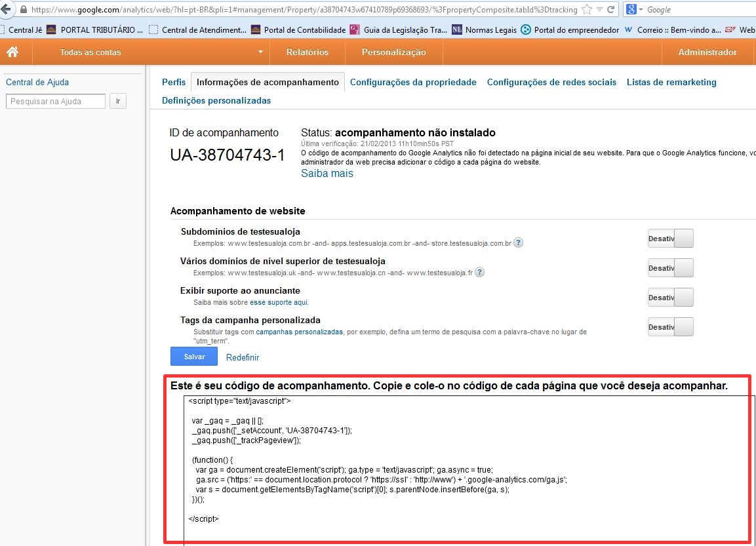
Task: Enable Tags da campanha personalizada switch
Action: coord(671,326)
